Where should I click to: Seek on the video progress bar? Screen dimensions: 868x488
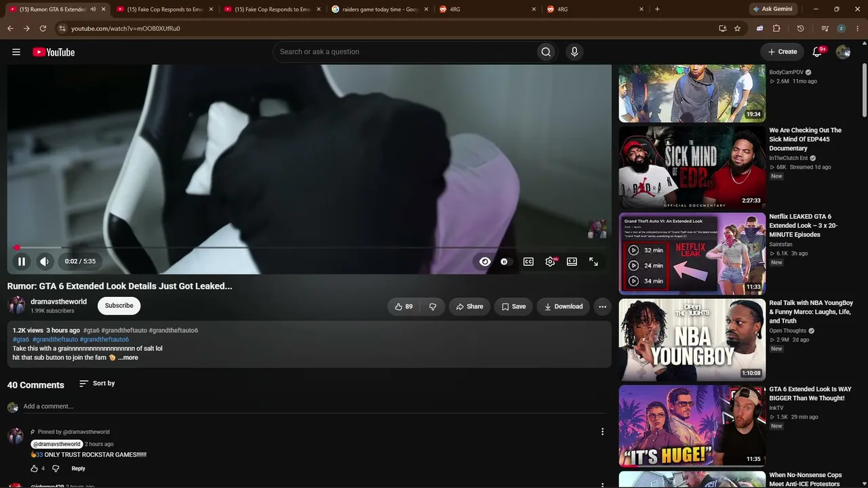pos(309,247)
